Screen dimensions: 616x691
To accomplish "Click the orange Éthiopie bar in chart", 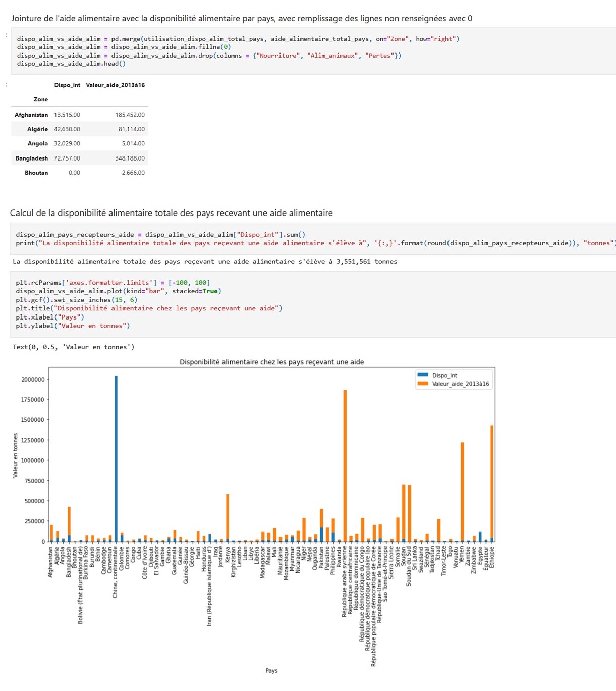I will point(492,480).
